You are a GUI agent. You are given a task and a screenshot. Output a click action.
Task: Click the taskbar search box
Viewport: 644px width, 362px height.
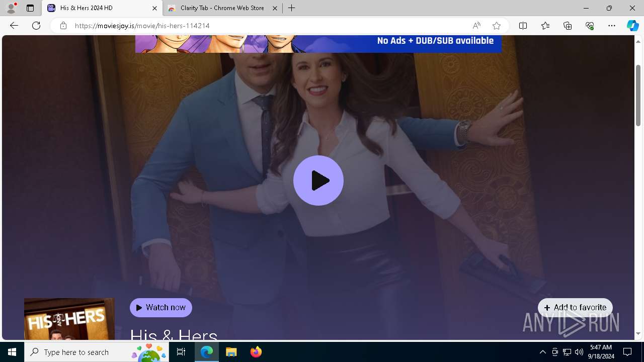(x=96, y=352)
